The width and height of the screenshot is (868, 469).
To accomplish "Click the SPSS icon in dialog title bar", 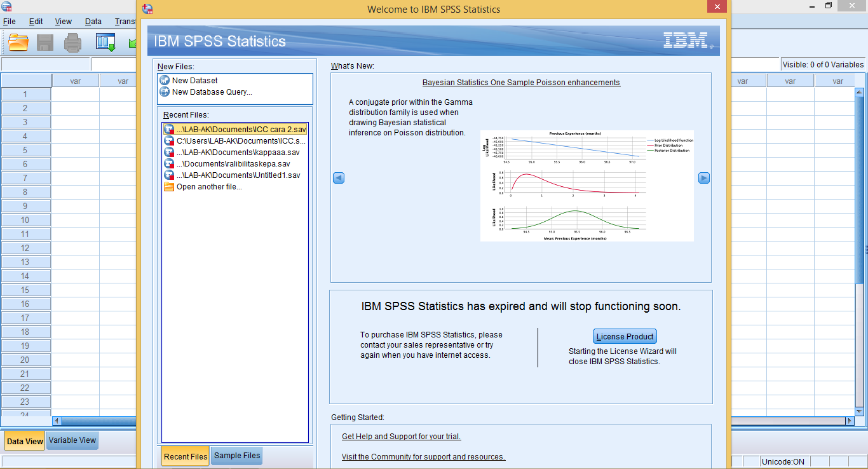I will pyautogui.click(x=147, y=9).
